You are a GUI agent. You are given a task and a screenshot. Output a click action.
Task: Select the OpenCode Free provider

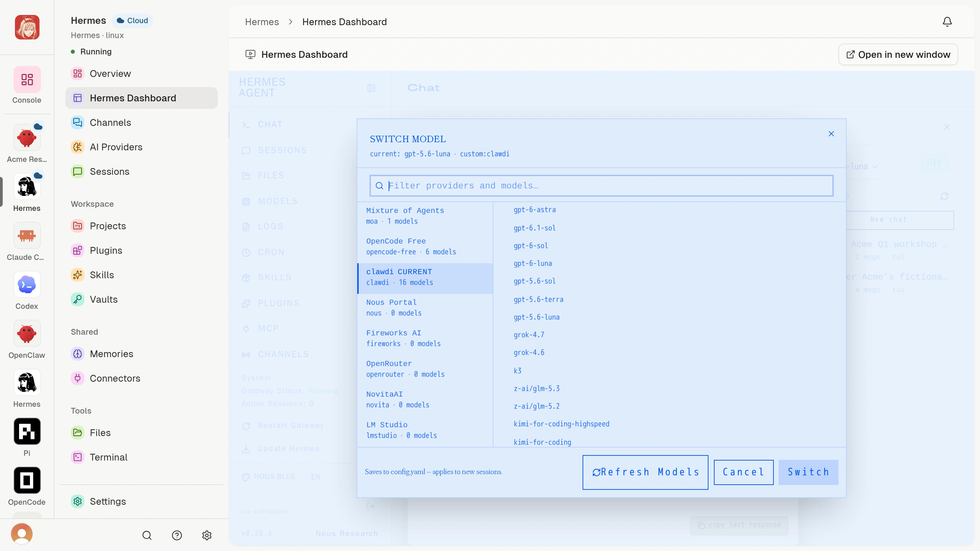tap(425, 246)
